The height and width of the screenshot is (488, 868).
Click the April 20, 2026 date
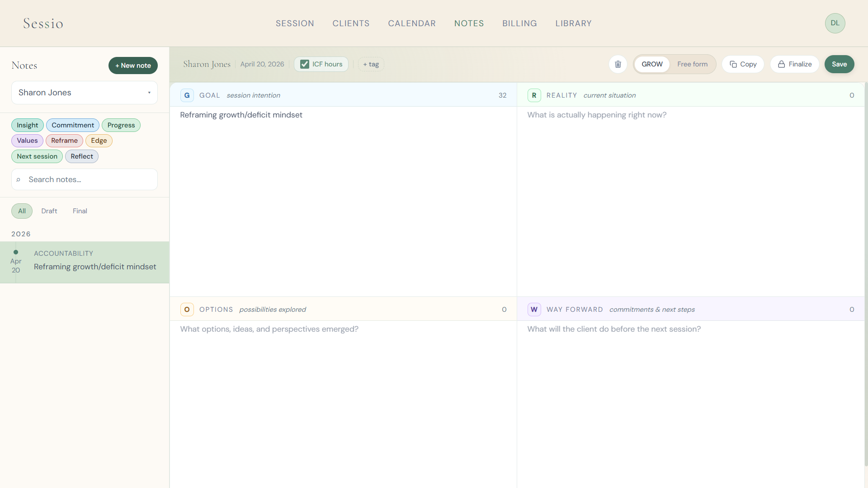262,64
